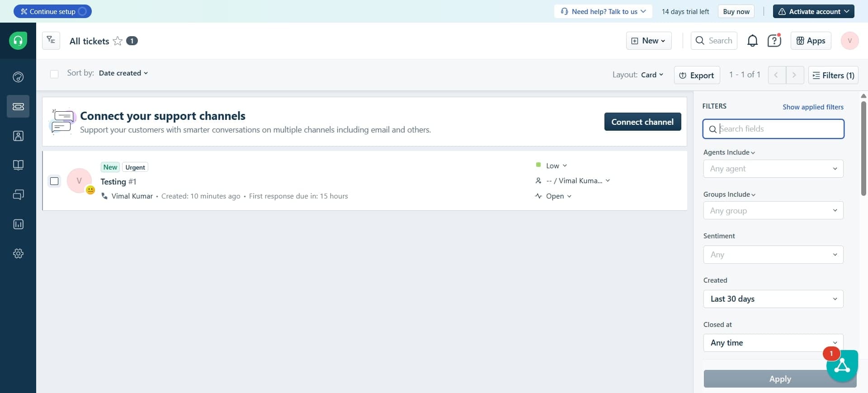This screenshot has width=868, height=393.
Task: Click the help question mark icon
Action: 774,41
